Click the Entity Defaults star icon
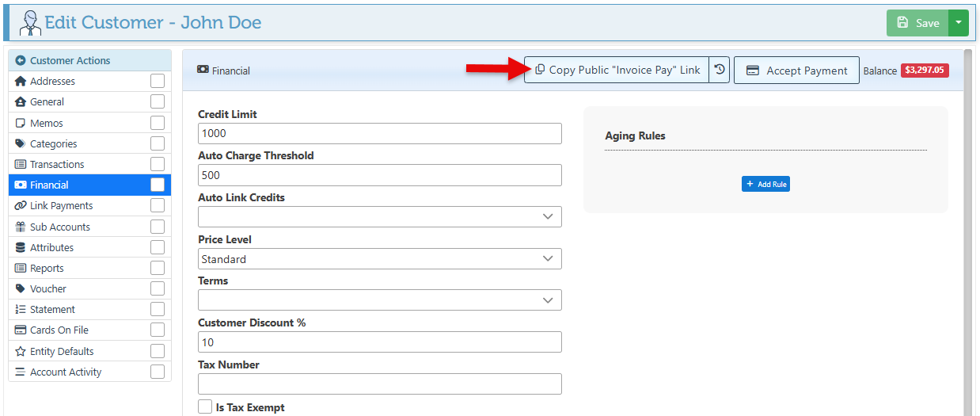This screenshot has height=416, width=980. tap(21, 351)
